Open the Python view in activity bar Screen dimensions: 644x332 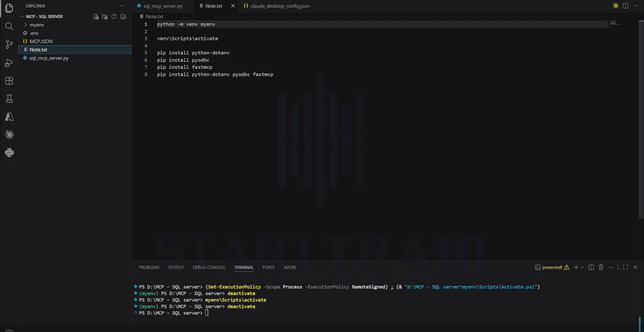(9, 153)
